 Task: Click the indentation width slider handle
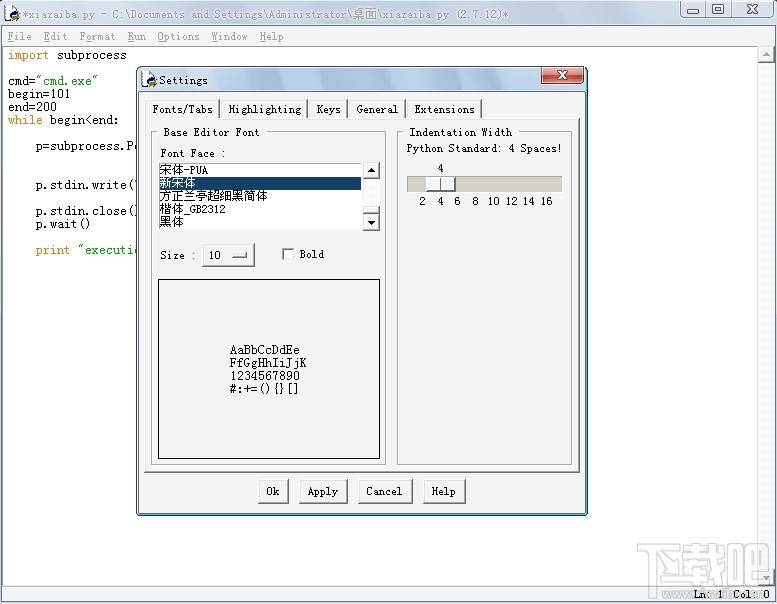pos(440,184)
